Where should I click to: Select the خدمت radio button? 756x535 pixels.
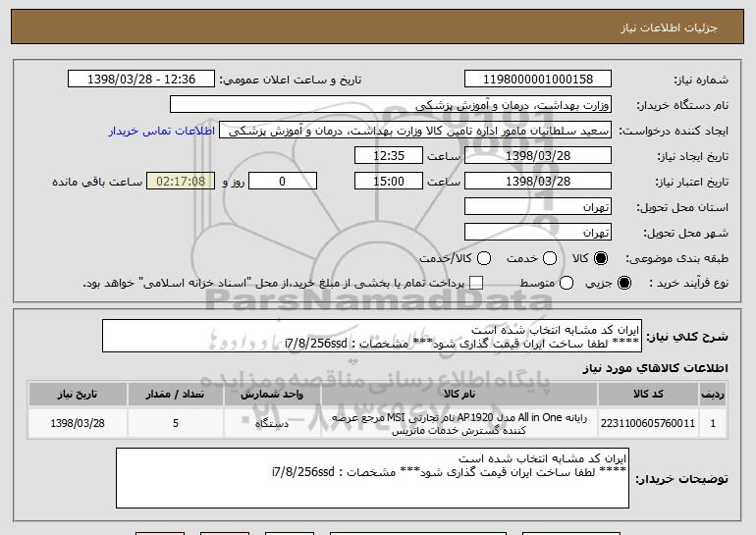[x=550, y=258]
